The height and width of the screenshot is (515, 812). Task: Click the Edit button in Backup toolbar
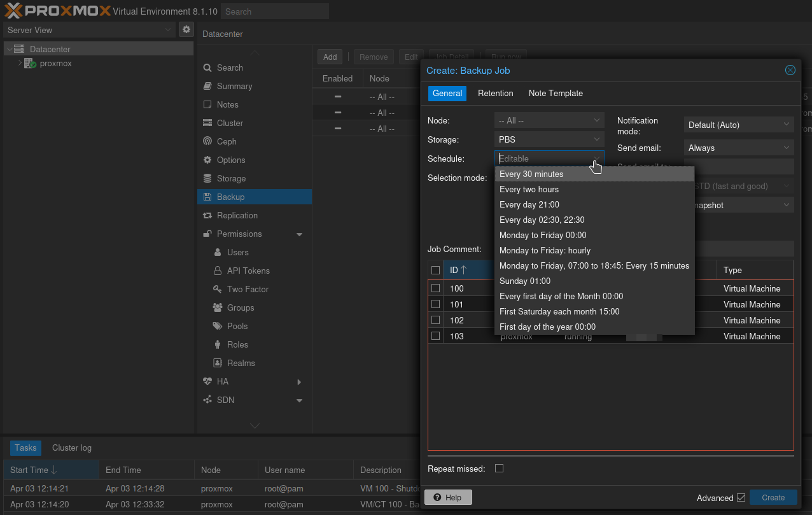pyautogui.click(x=411, y=57)
